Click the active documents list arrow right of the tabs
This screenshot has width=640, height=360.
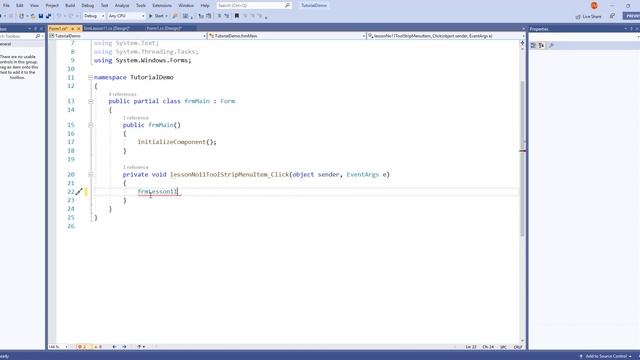click(x=523, y=29)
